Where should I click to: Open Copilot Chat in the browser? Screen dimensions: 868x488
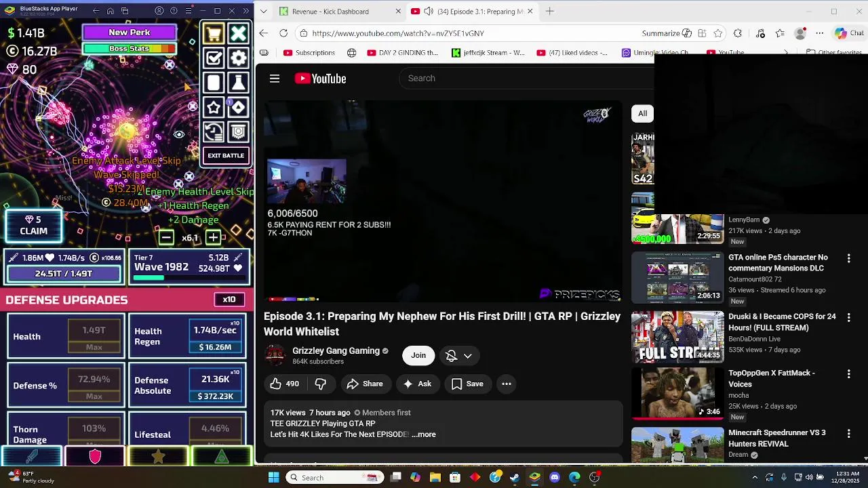click(849, 33)
